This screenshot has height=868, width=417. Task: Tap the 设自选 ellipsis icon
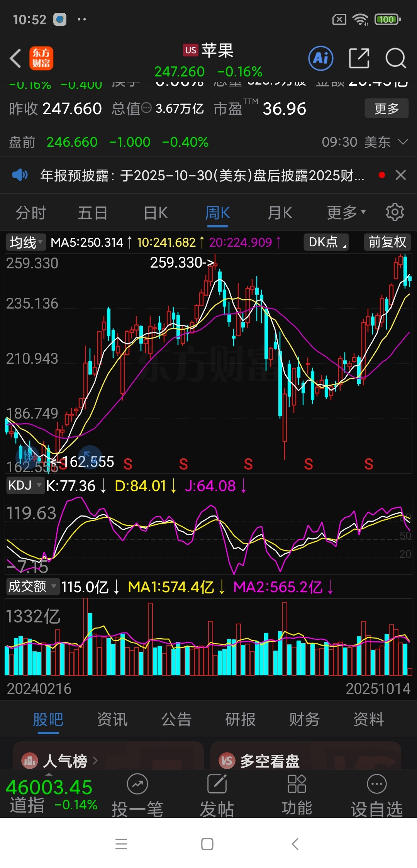[x=377, y=784]
